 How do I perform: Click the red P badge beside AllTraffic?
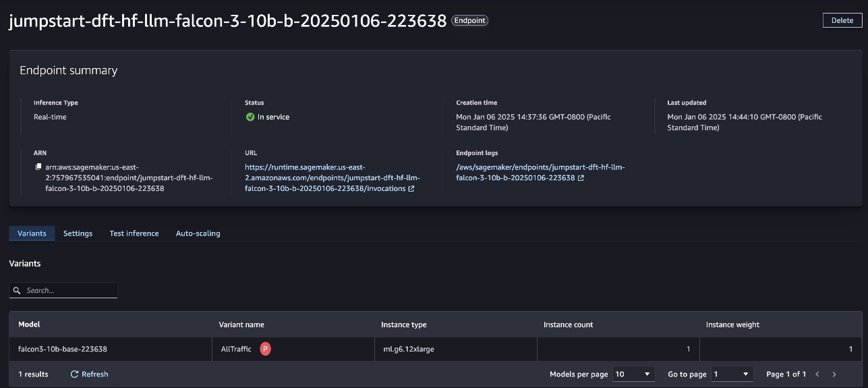[266, 349]
